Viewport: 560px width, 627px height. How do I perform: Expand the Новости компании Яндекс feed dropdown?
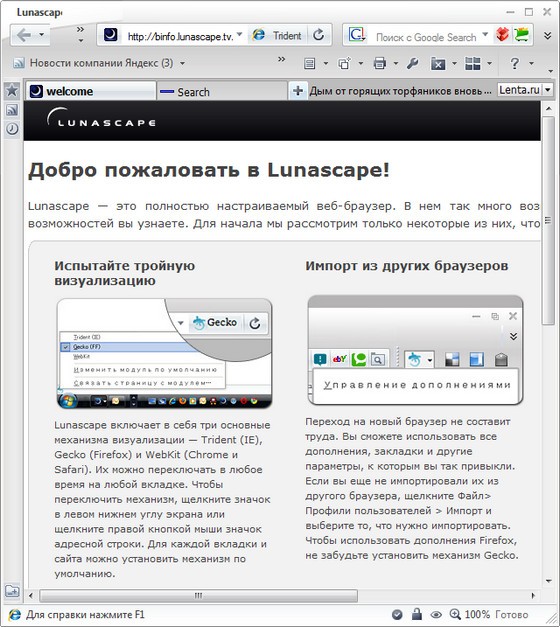[182, 63]
